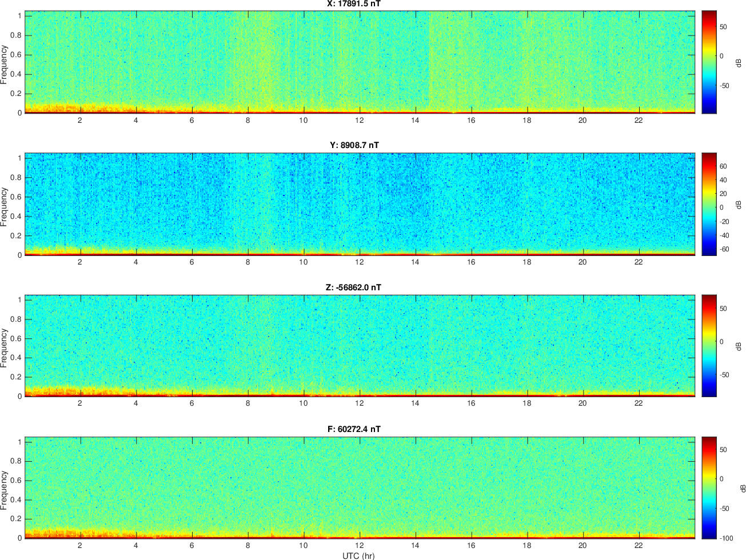Click inside the X spectrogram plot area
Viewport: 746px width, 560px height.
360,62
